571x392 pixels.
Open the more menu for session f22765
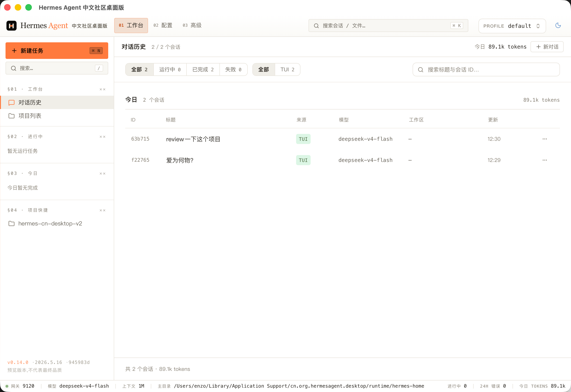pos(545,160)
